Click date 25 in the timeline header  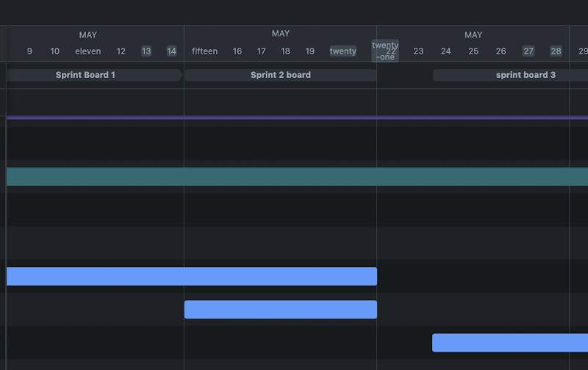pyautogui.click(x=473, y=51)
